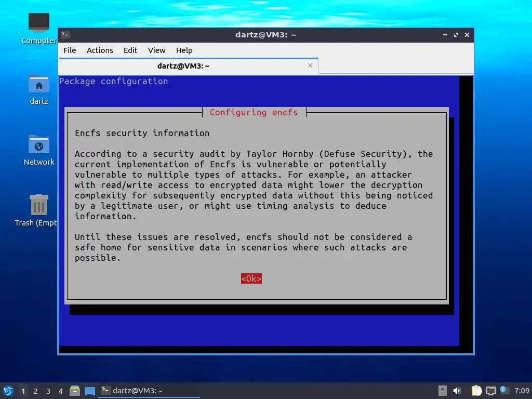The height and width of the screenshot is (399, 532).
Task: Open the Help menu
Action: 184,50
